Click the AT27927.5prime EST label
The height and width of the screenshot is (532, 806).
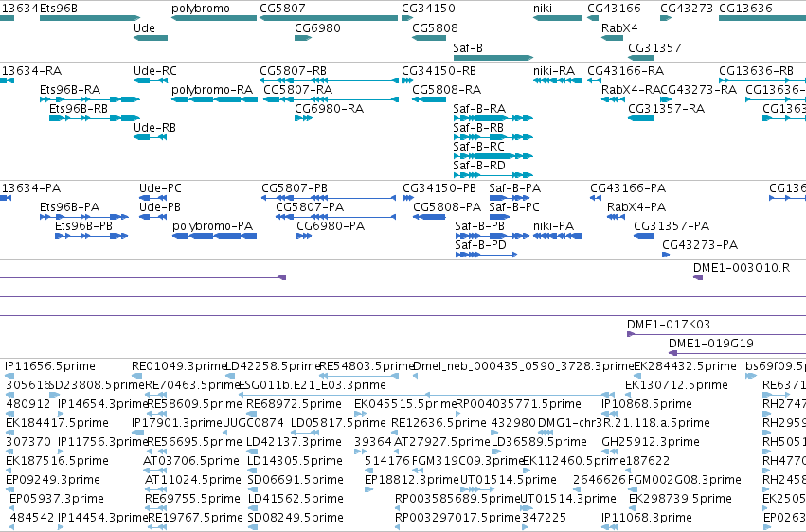442,442
